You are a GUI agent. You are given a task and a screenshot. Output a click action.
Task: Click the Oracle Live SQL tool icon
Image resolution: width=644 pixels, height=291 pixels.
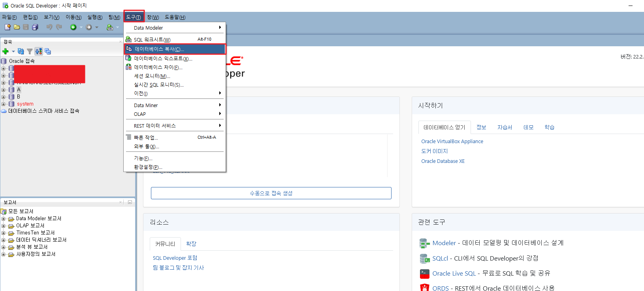pyautogui.click(x=424, y=274)
